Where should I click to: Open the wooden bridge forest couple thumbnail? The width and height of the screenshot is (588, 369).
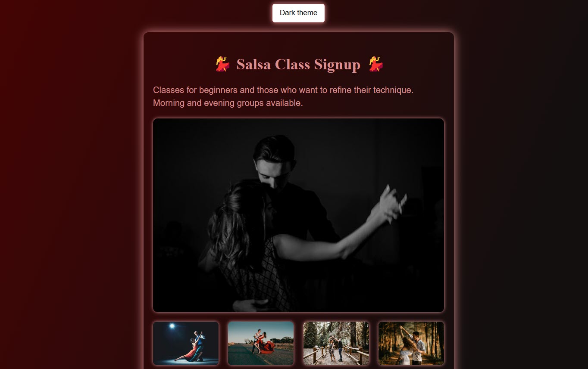point(336,343)
